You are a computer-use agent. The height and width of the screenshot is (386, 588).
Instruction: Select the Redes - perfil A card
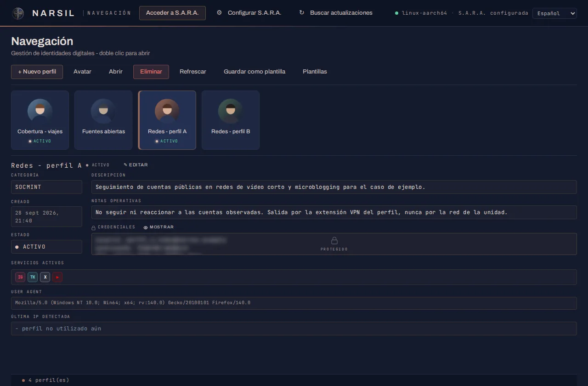[x=167, y=120]
